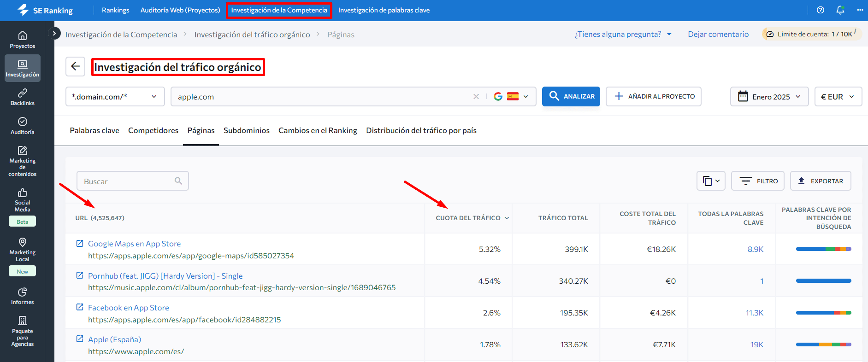This screenshot has width=868, height=362.
Task: Open Investigación de la Competencia menu
Action: click(x=279, y=10)
